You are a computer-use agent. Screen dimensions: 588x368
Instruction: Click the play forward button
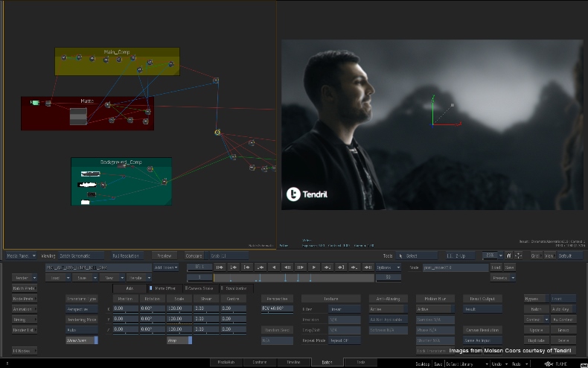314,267
